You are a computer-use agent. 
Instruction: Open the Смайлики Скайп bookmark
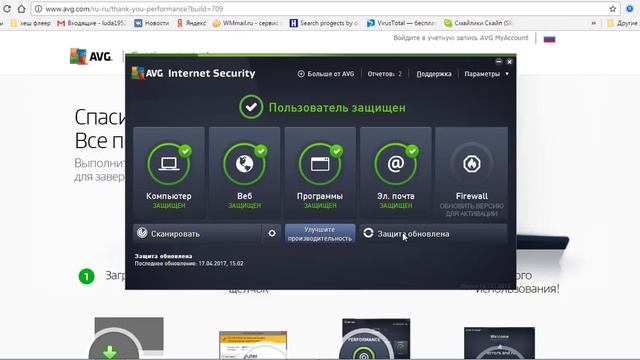(x=478, y=23)
